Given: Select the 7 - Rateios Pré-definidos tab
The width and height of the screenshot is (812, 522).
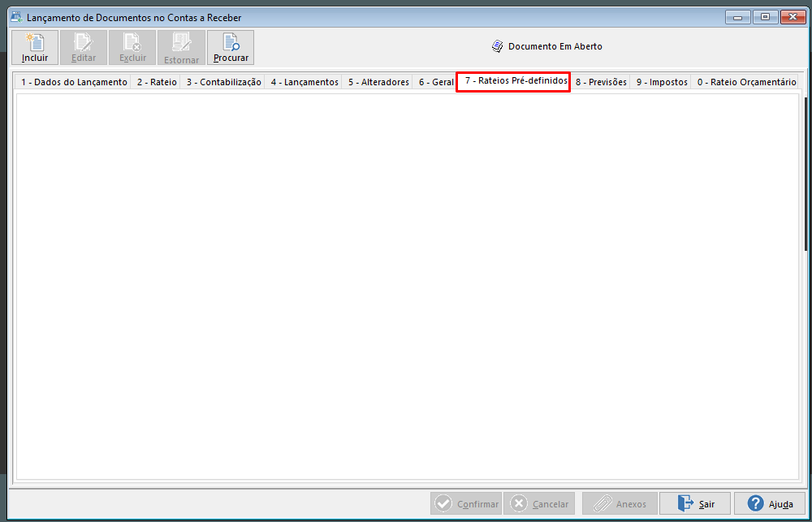Looking at the screenshot, I should 513,81.
